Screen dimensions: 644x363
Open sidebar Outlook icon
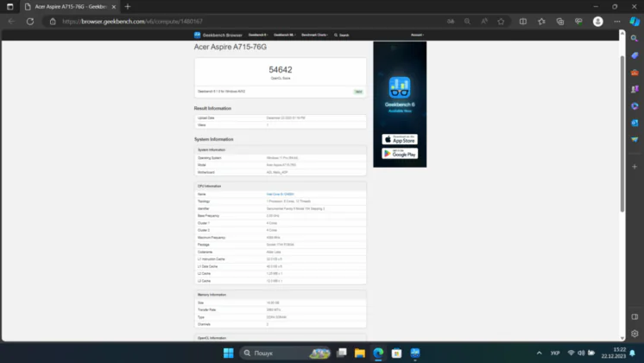(x=635, y=123)
